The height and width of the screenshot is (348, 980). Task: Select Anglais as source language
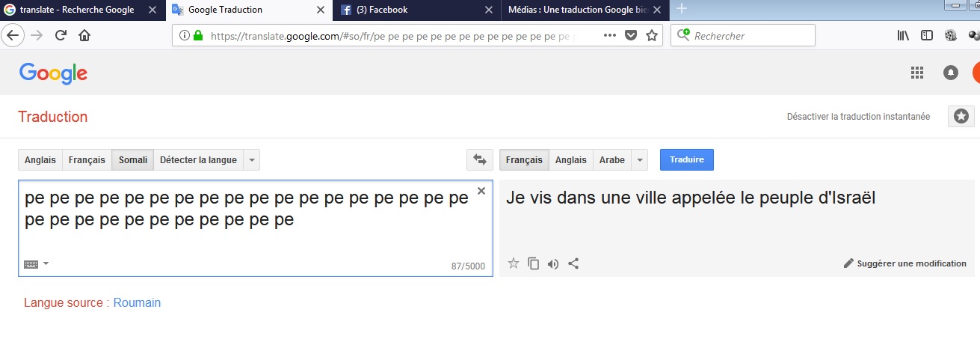click(x=40, y=159)
